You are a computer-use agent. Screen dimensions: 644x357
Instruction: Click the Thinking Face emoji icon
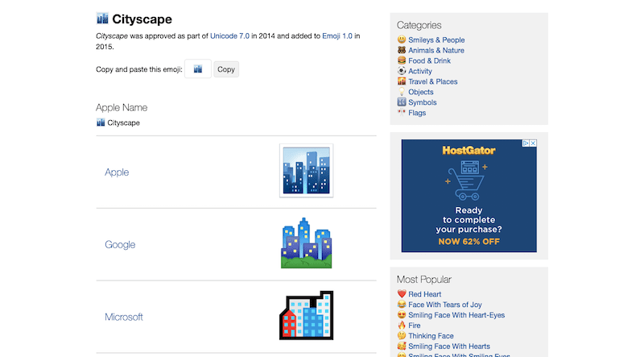coord(402,335)
